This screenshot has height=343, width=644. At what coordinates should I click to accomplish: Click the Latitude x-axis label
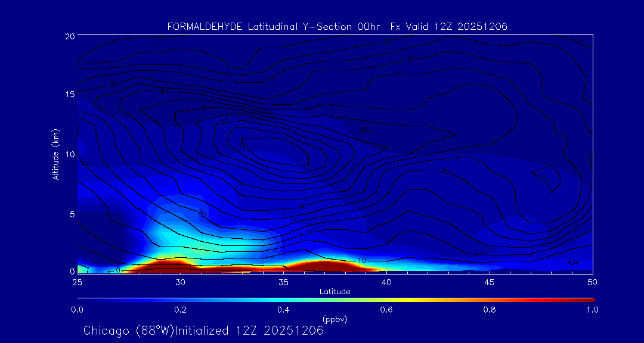pyautogui.click(x=335, y=291)
